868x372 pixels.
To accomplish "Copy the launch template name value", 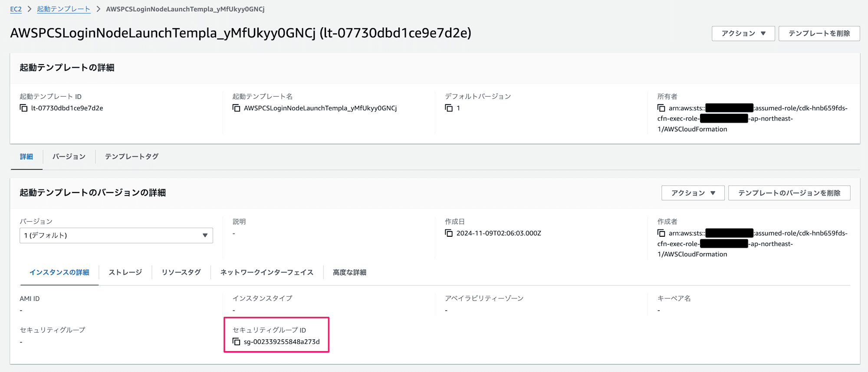I will tap(236, 108).
